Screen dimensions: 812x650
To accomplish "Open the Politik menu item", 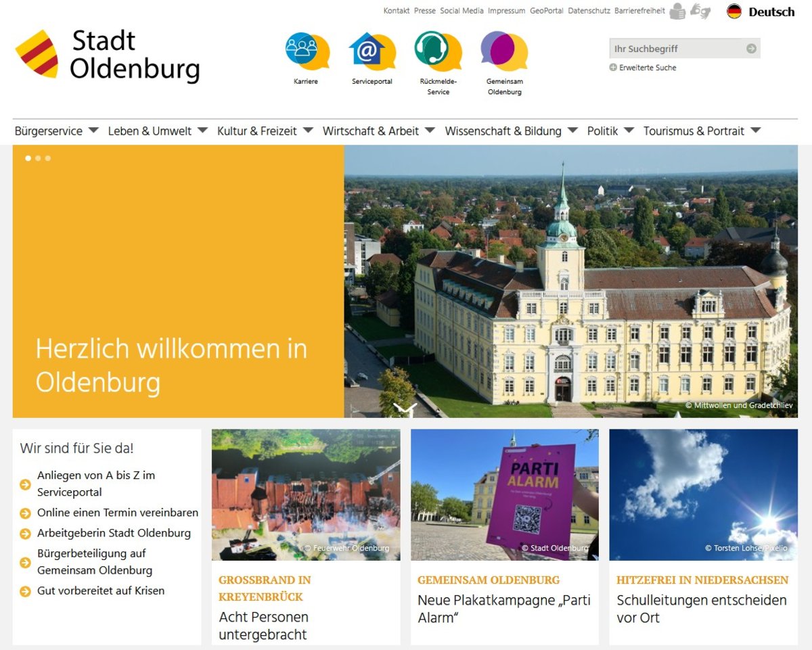I will 603,131.
